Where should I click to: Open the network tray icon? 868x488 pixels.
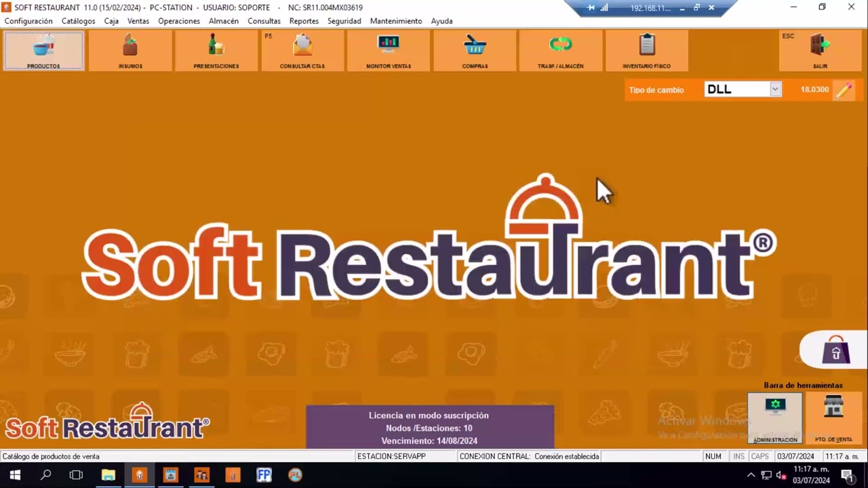766,475
